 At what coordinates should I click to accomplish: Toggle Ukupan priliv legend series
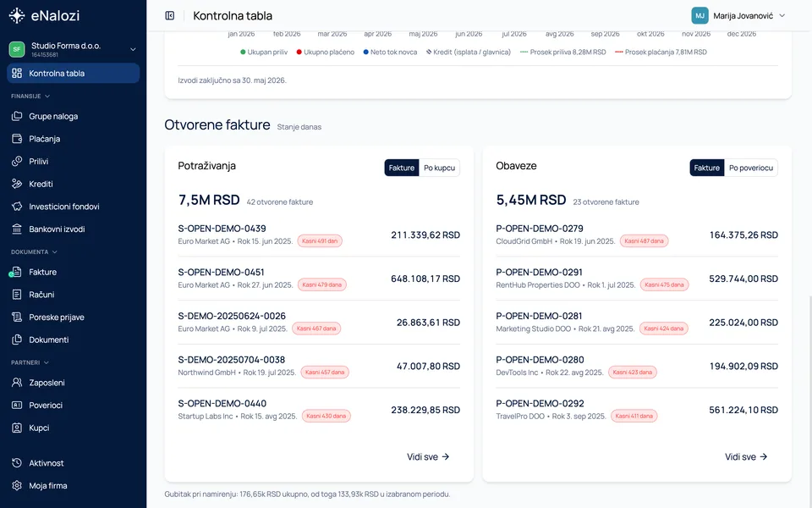tap(264, 52)
